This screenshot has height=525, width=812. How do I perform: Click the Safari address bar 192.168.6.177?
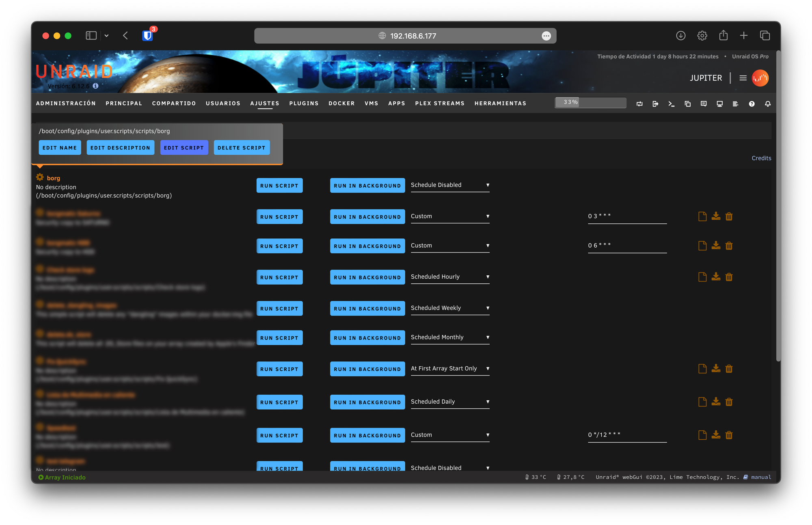405,36
